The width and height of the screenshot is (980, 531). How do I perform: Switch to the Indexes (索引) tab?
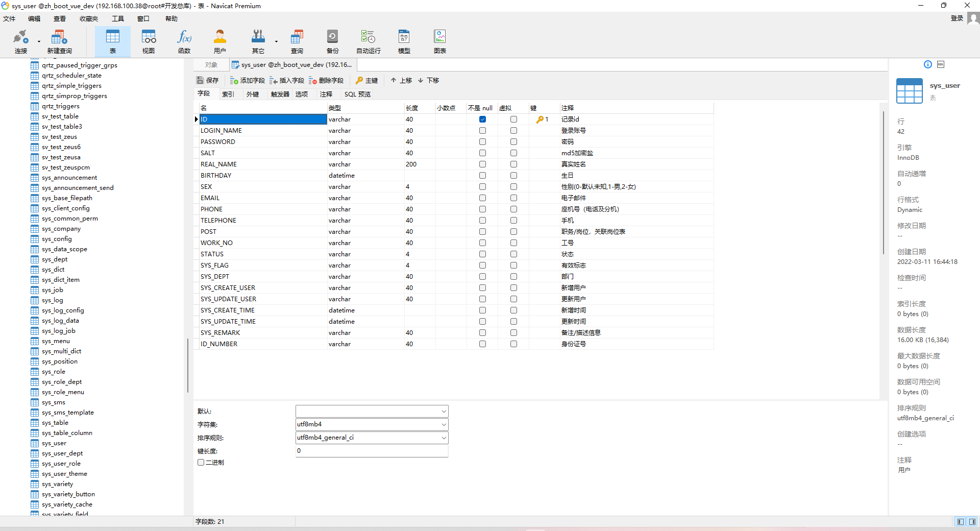click(228, 94)
